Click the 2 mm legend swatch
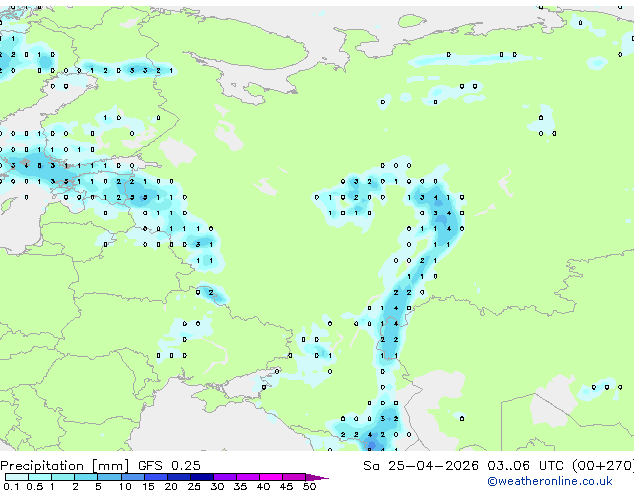 point(86,477)
